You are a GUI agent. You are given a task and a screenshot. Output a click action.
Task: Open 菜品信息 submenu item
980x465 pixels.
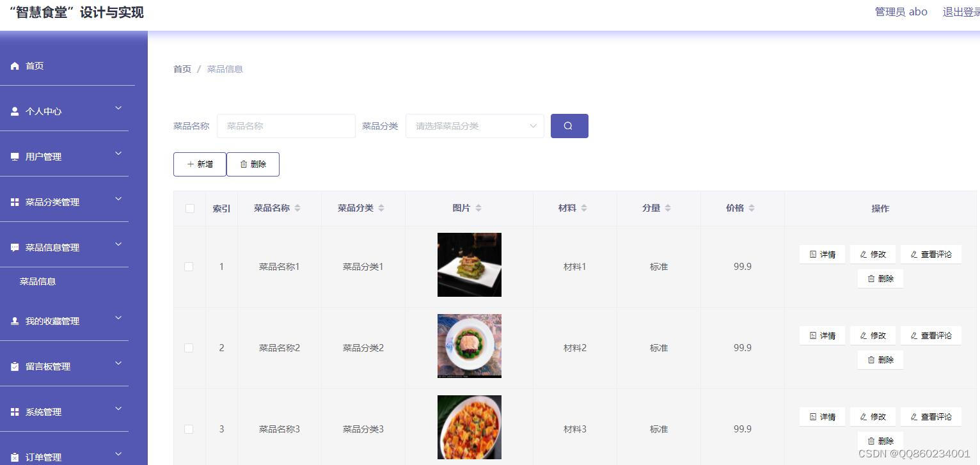(x=38, y=281)
